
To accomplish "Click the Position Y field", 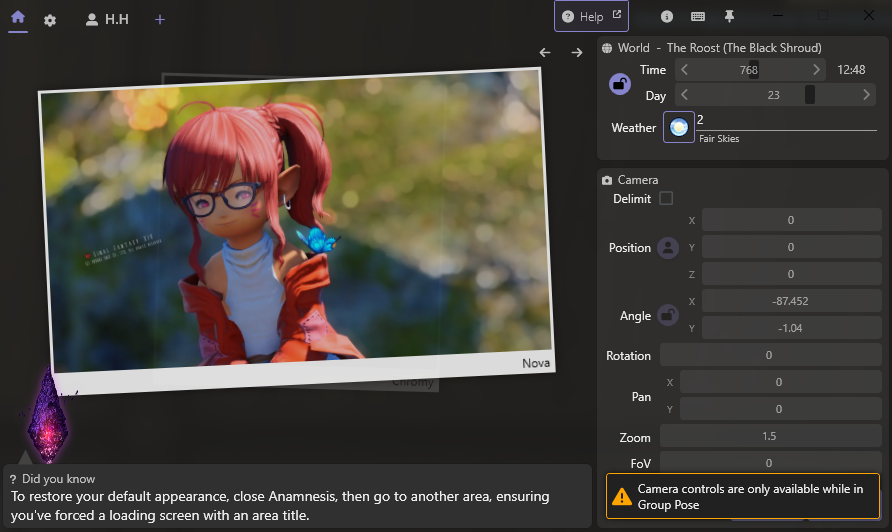I will click(x=791, y=247).
